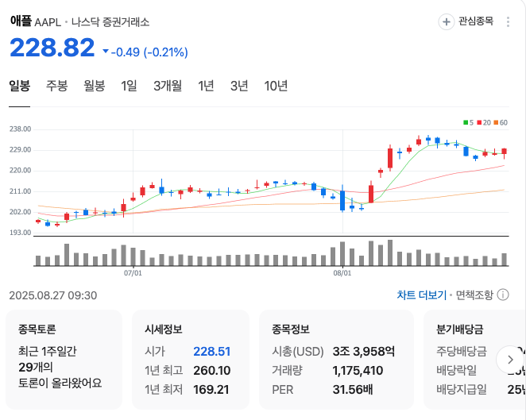The width and height of the screenshot is (526, 420).
Task: Click the 배당지급일 label in dividend card
Action: click(462, 390)
